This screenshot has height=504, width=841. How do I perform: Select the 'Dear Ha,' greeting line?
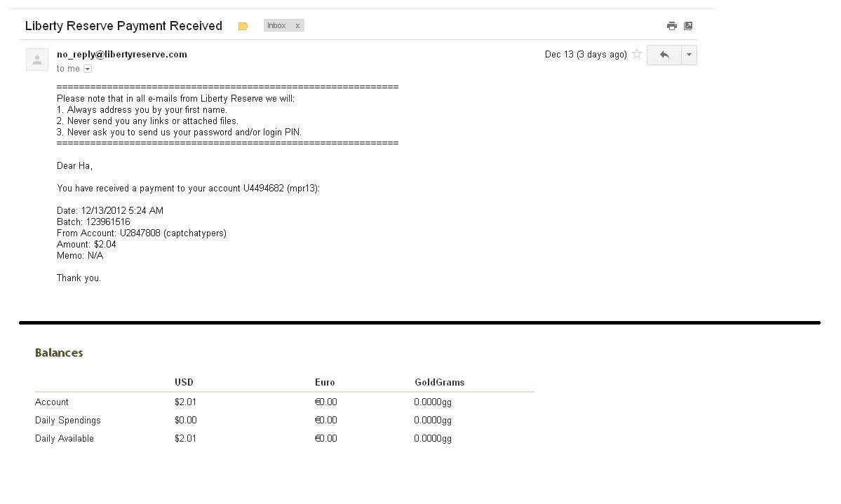point(74,165)
